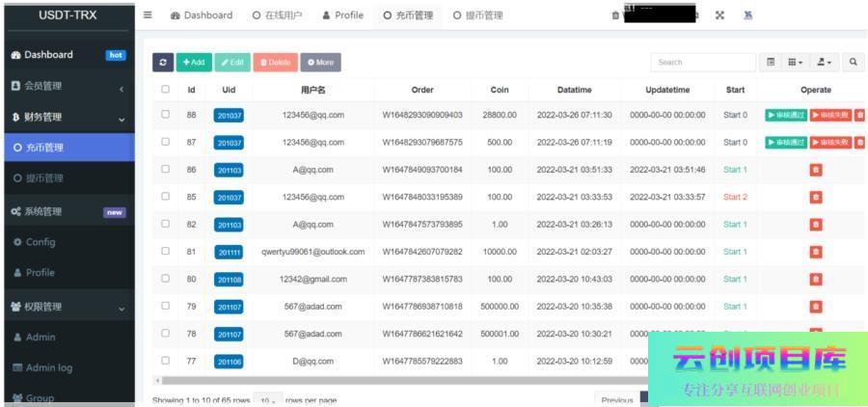The width and height of the screenshot is (868, 407).
Task: Check the select-all checkbox in table header
Action: pos(166,90)
